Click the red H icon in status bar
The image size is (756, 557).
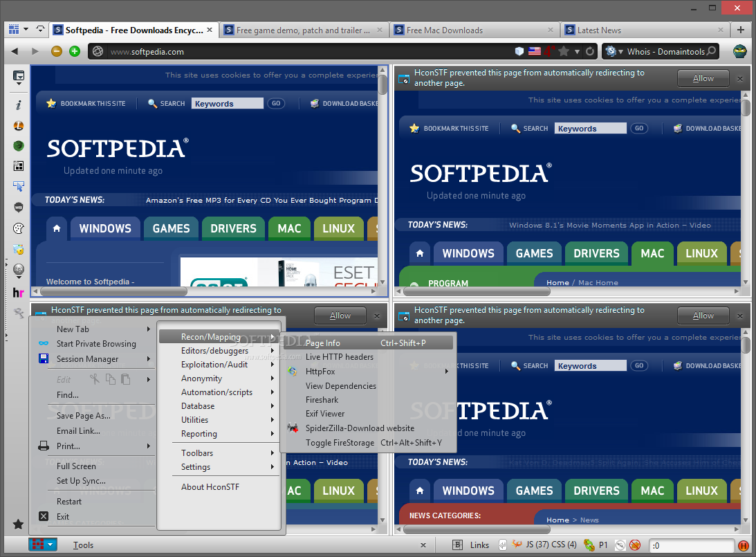click(744, 545)
